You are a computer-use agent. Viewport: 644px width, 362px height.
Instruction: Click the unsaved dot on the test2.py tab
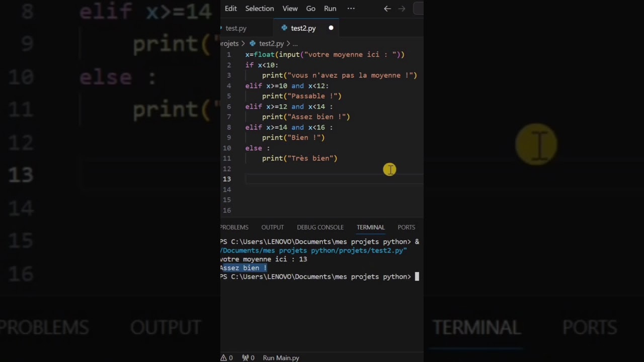331,28
